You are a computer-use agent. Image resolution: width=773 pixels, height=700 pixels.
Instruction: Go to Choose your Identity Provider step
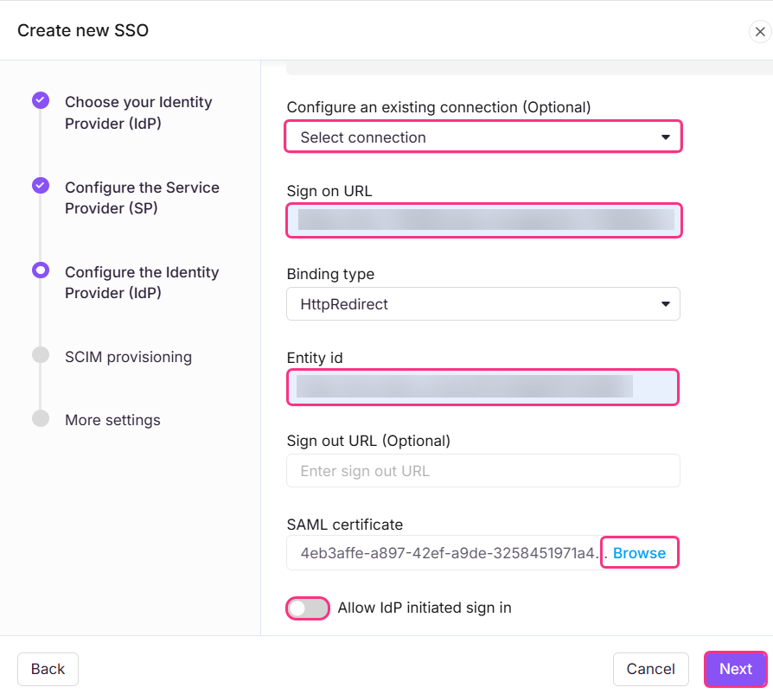138,113
